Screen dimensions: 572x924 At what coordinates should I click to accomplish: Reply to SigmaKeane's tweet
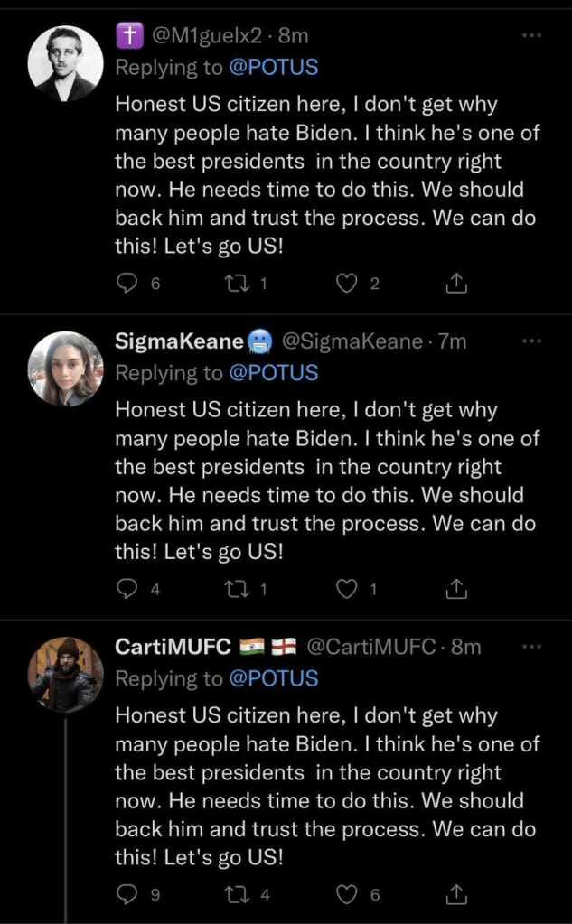pos(127,589)
